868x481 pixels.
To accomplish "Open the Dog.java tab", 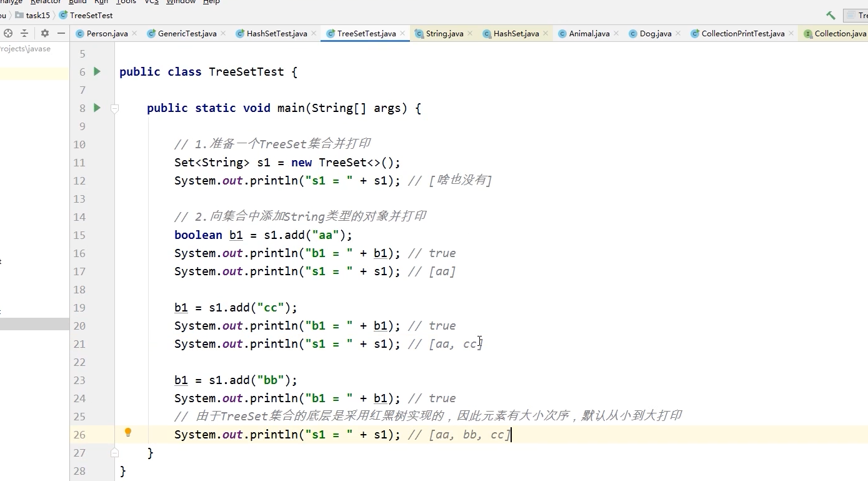I will coord(656,34).
